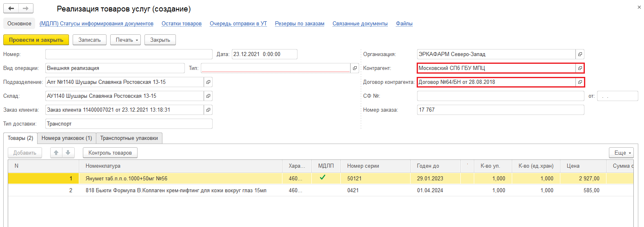Switch to the Транспортные упаковки tab
The image size is (644, 227).
click(129, 138)
